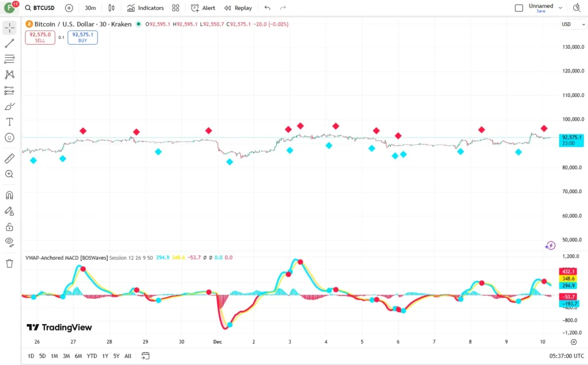
Task: Open the emoji icons tool
Action: pyautogui.click(x=10, y=137)
